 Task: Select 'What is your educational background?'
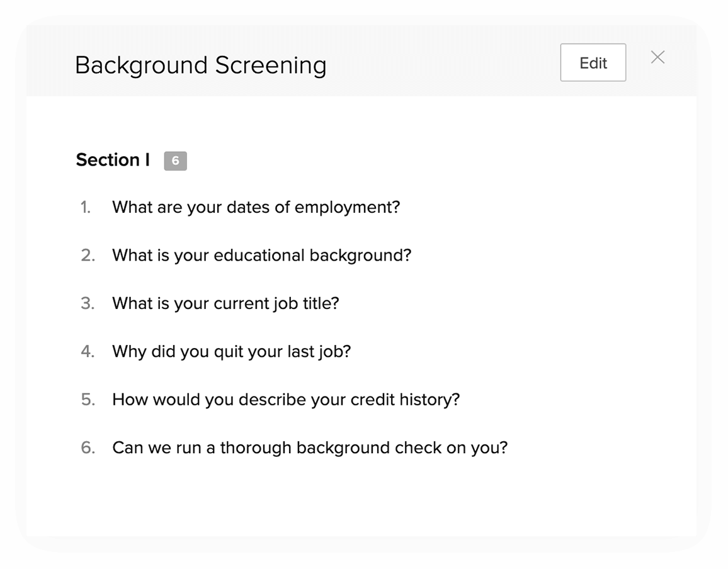(262, 256)
